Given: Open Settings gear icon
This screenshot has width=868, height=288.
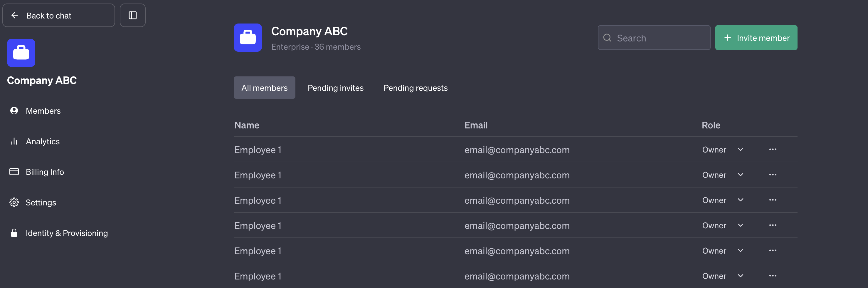Looking at the screenshot, I should (14, 202).
